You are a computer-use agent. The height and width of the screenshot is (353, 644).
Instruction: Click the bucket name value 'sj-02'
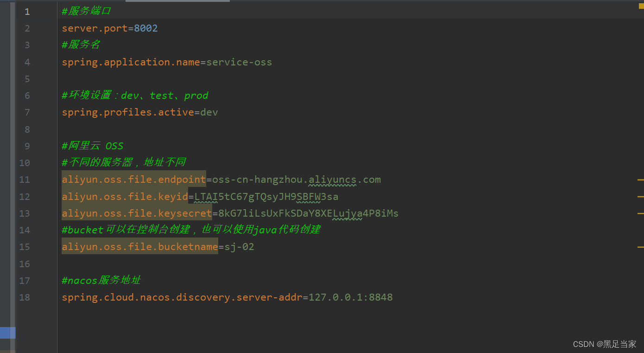point(239,247)
